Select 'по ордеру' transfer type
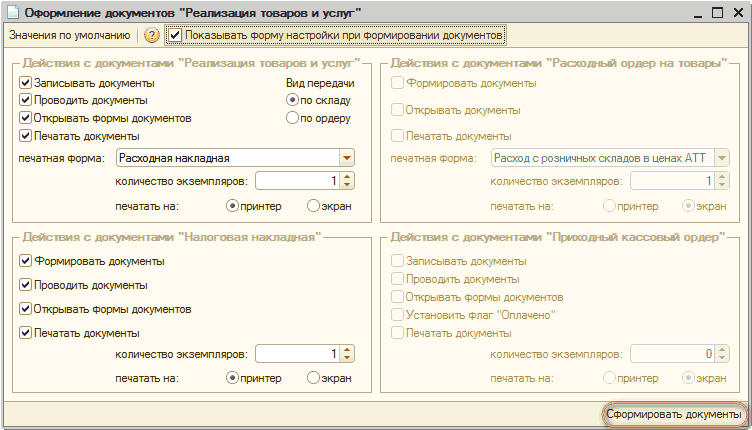 [292, 118]
